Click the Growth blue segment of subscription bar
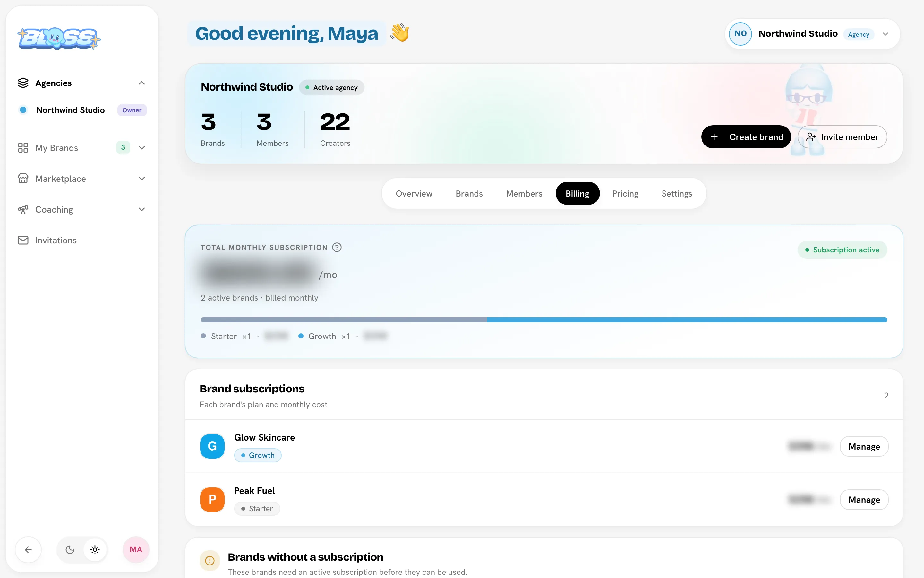This screenshot has height=578, width=924. [687, 320]
